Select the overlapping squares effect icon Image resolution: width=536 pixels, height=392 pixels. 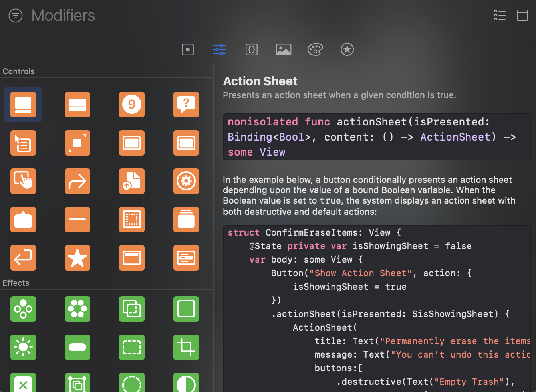132,309
